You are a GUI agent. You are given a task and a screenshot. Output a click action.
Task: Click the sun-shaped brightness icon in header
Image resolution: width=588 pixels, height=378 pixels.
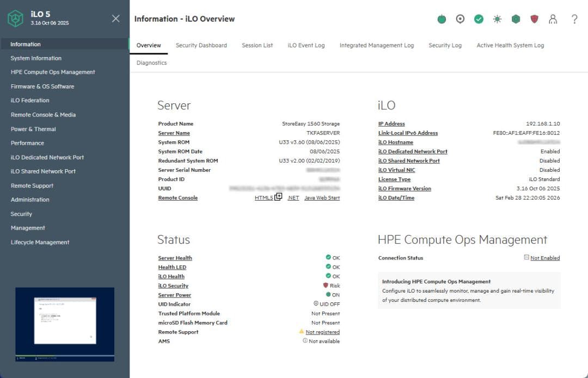pos(497,18)
